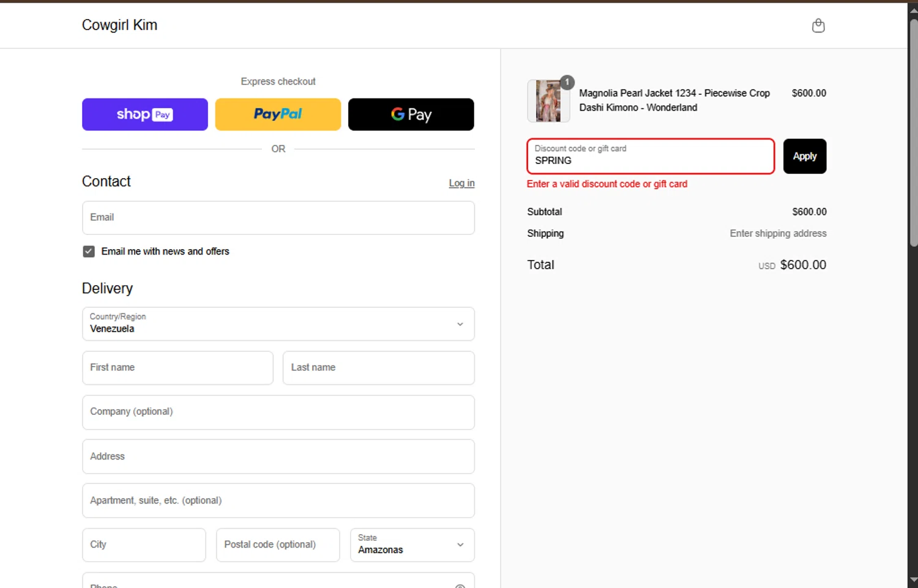
Task: Open the shopping bag cart icon
Action: tap(818, 26)
